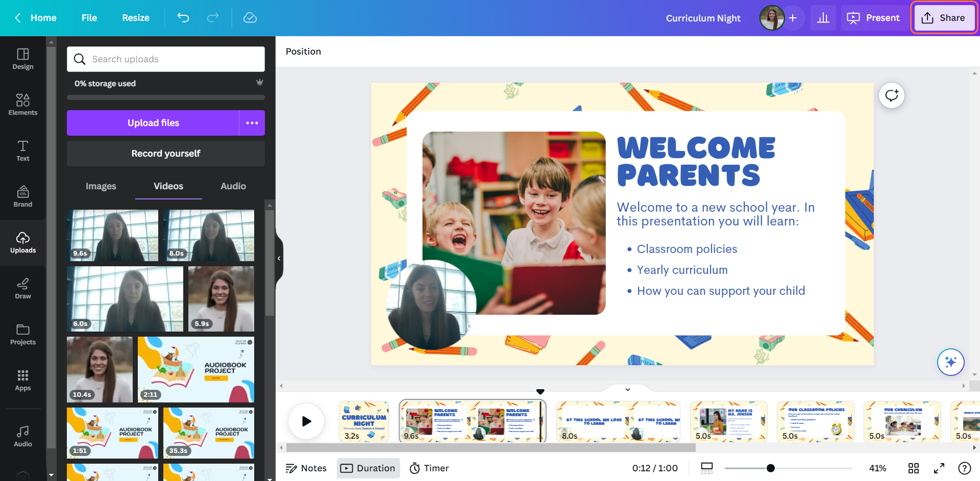Undo the last action

[183, 18]
